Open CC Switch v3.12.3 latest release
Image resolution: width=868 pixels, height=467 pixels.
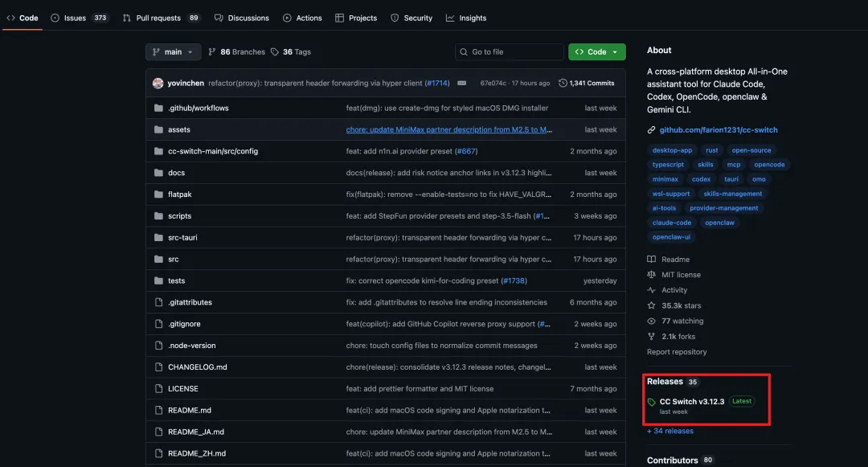(x=691, y=402)
